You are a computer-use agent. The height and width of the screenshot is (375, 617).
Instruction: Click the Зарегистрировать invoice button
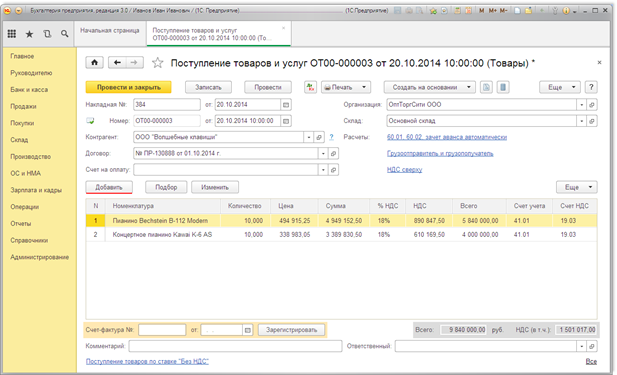coord(292,330)
